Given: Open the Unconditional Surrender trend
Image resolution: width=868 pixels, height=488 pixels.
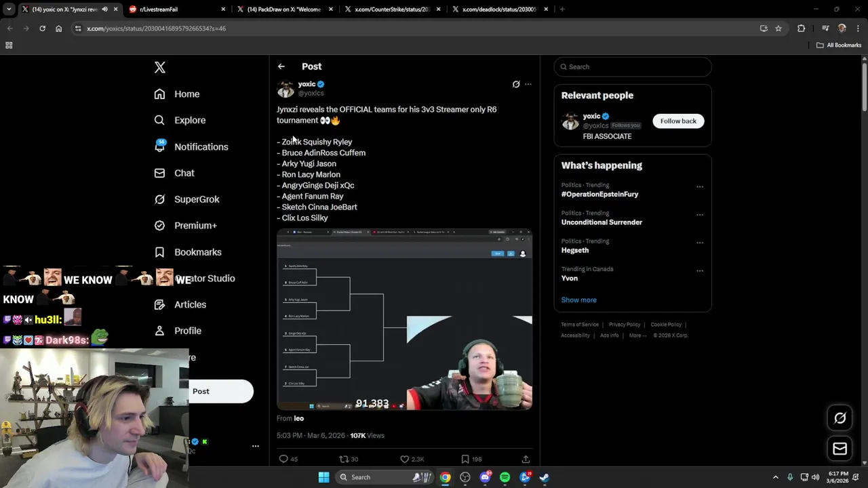Looking at the screenshot, I should coord(601,222).
